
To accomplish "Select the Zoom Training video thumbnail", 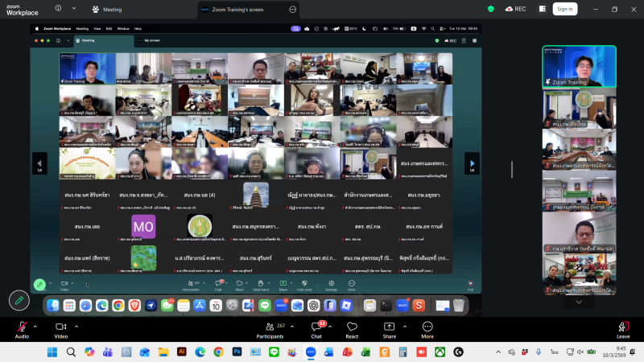I will (579, 66).
